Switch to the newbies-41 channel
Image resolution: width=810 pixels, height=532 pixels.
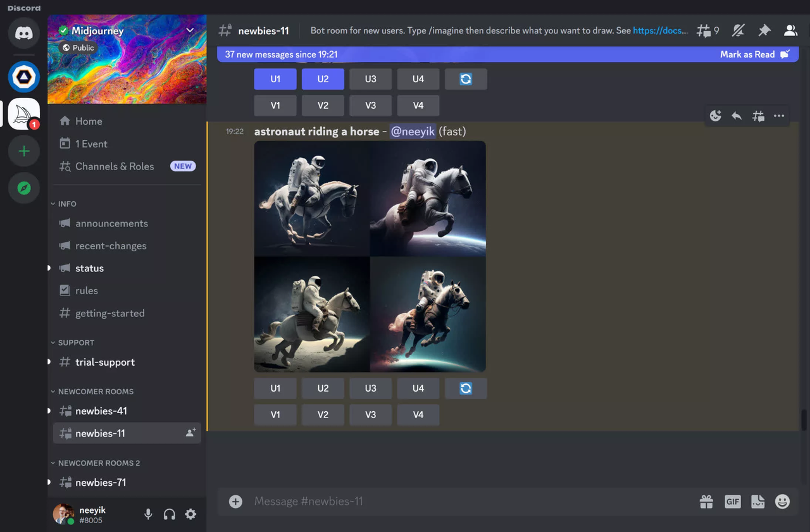tap(101, 411)
